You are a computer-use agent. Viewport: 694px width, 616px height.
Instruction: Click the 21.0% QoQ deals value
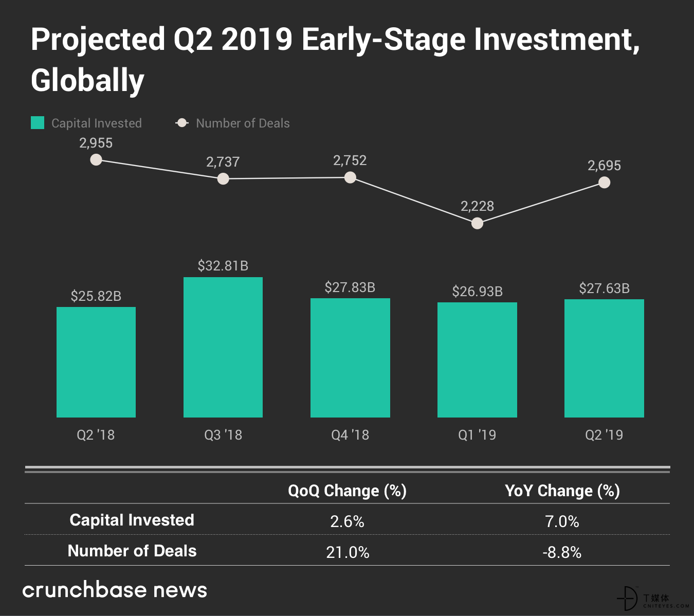click(348, 552)
